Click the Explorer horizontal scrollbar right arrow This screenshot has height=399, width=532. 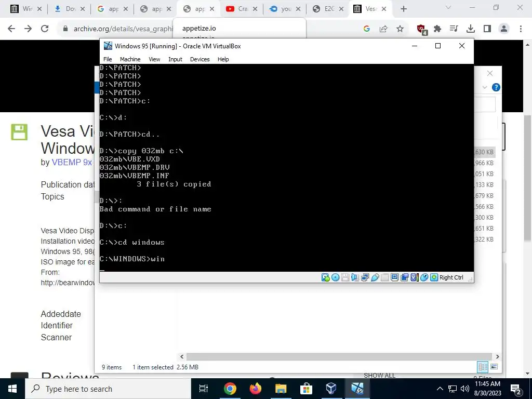click(x=497, y=356)
